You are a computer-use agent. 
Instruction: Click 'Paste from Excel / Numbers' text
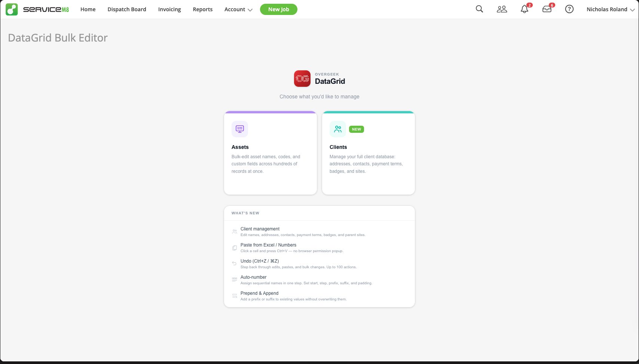(268, 245)
